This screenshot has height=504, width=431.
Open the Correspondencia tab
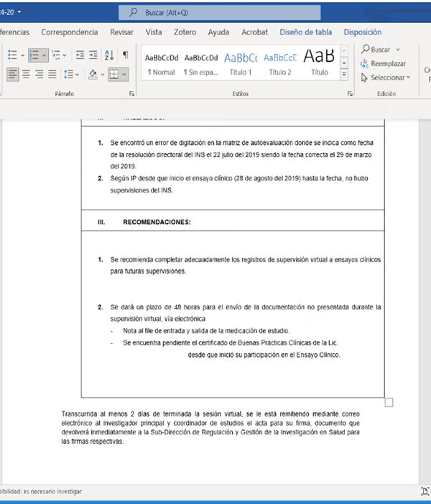coord(70,32)
